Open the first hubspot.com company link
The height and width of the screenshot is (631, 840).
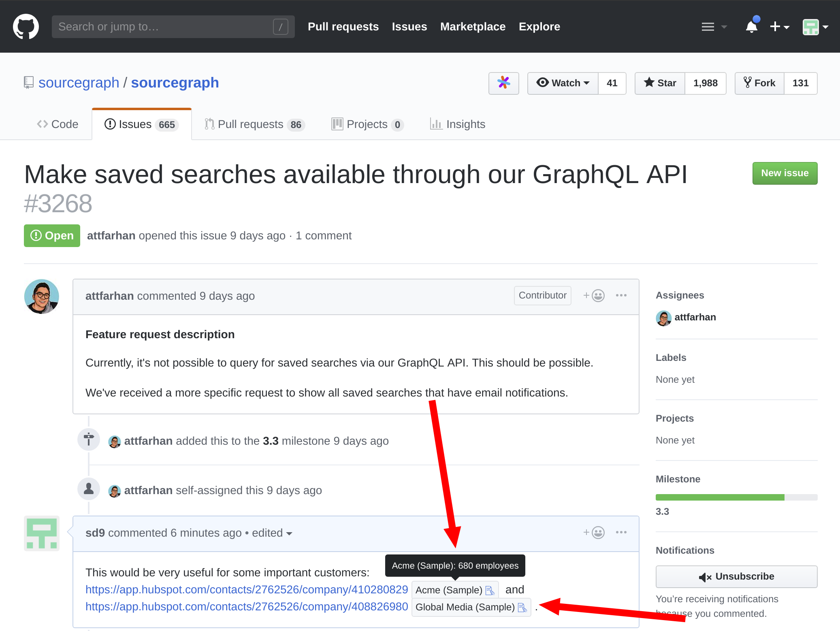tap(246, 589)
